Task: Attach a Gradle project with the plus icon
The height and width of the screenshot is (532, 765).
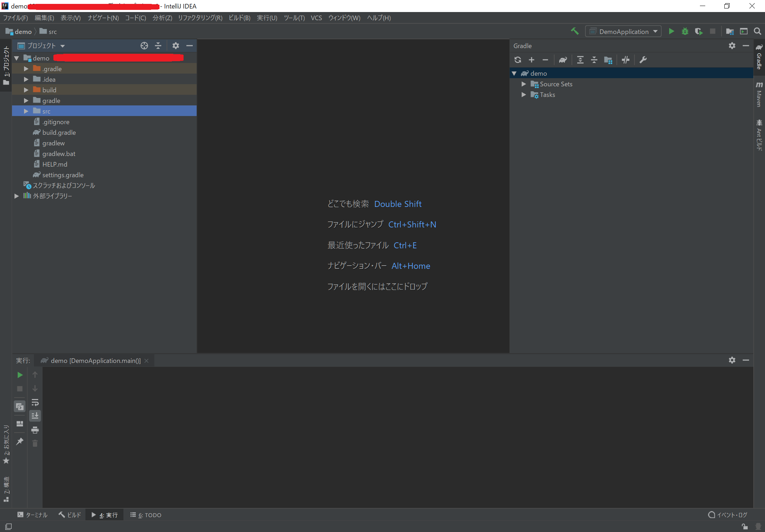Action: point(532,60)
